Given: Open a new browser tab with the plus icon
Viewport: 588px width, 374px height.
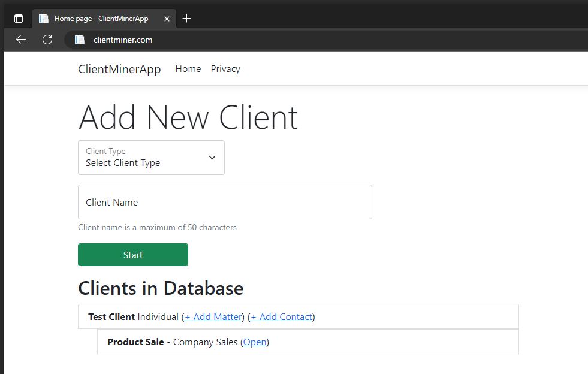Looking at the screenshot, I should coord(186,18).
